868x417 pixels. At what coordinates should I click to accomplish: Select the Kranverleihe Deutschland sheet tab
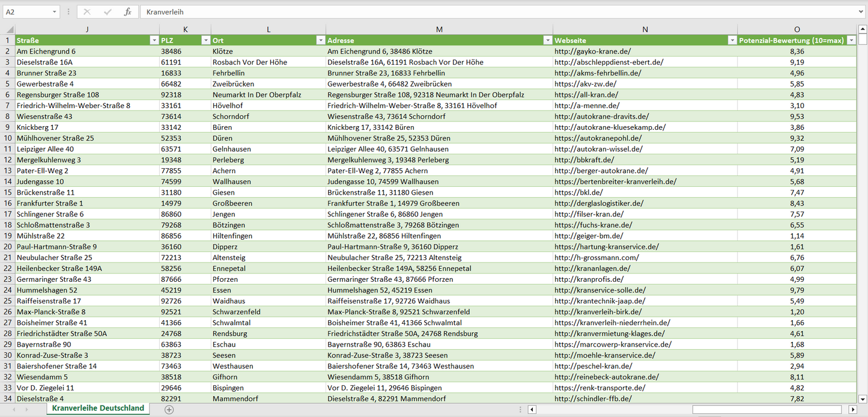point(98,408)
